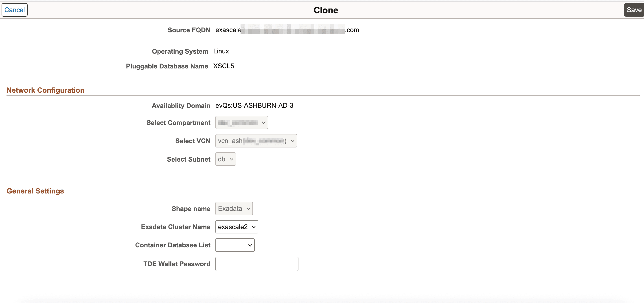Click the Availability Domain value evQs:US-ASHBURN-AD-3
Screen dimensions: 644x303
click(254, 105)
